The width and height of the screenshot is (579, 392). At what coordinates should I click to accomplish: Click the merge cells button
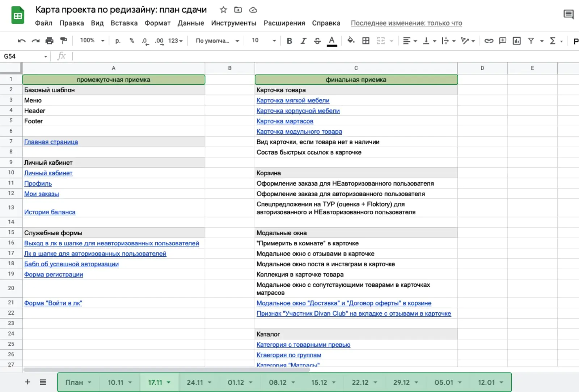[381, 41]
